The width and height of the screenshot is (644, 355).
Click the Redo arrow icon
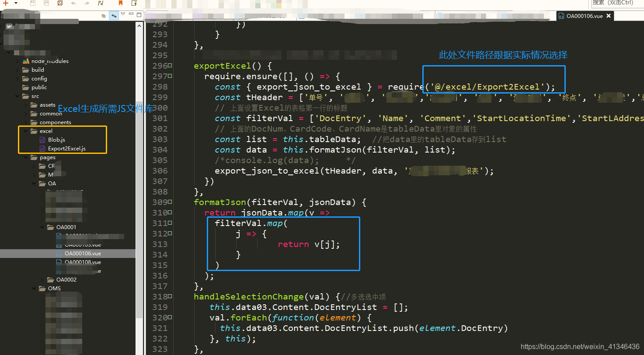pos(87,3)
